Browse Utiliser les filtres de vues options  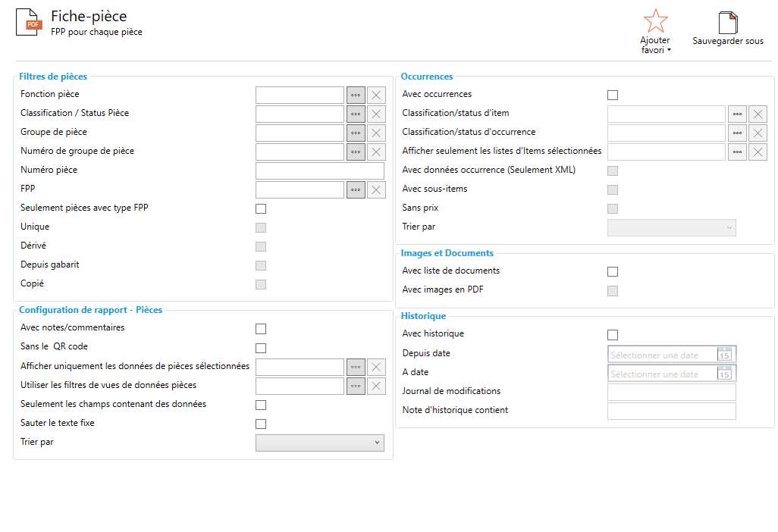pyautogui.click(x=356, y=386)
